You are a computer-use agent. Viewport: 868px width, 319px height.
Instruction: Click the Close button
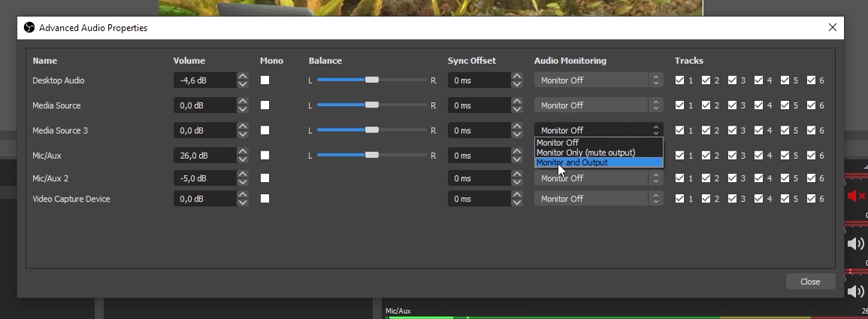[x=810, y=281]
